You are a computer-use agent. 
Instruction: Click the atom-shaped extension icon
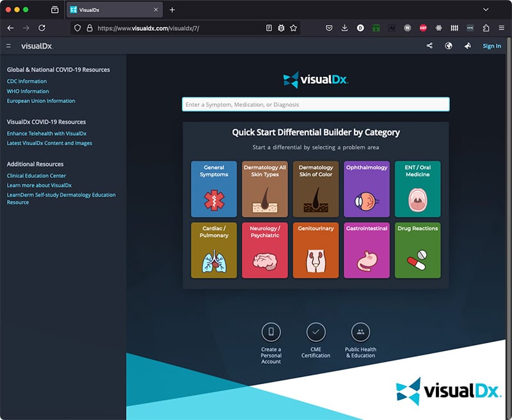(439, 28)
